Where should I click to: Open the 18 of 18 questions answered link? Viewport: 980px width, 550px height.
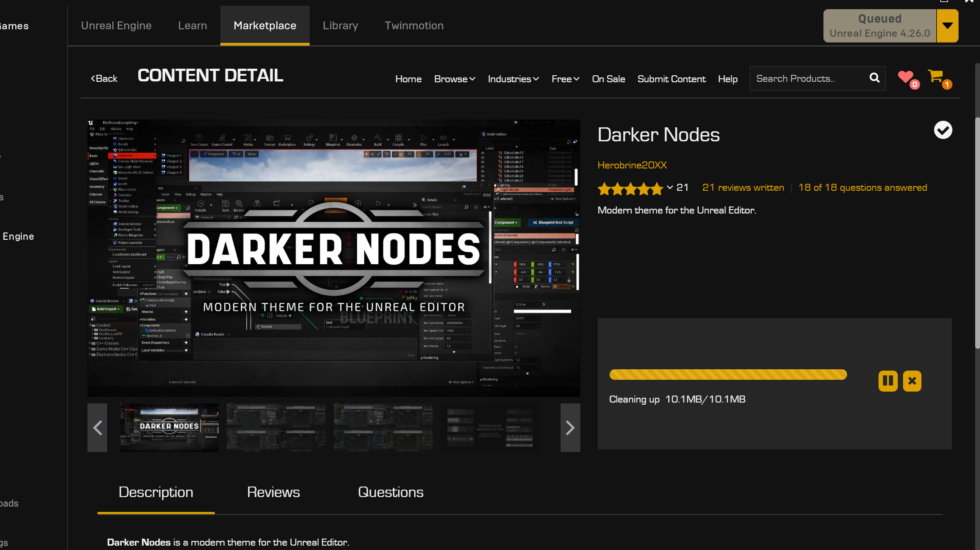pos(862,188)
